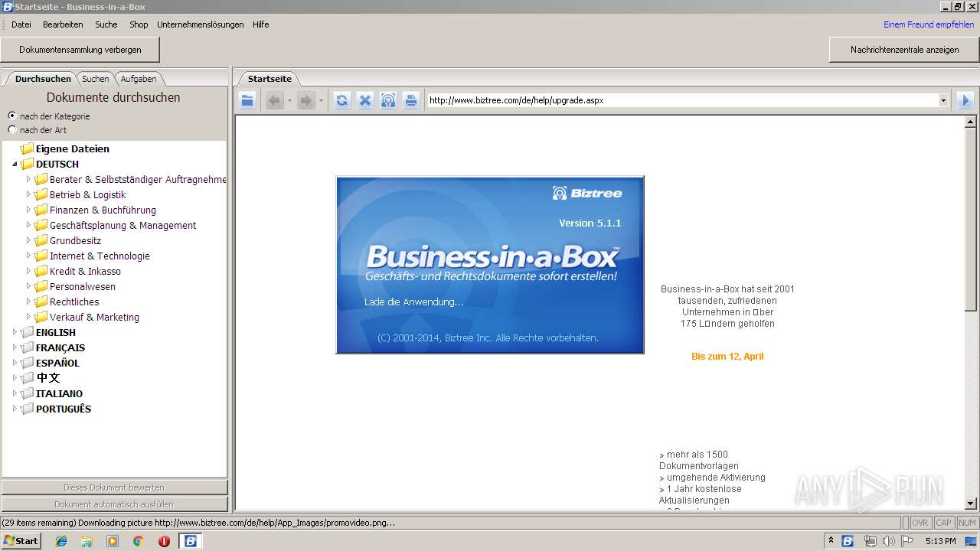Launch media player from the taskbar
This screenshot has height=551, width=980.
[113, 541]
